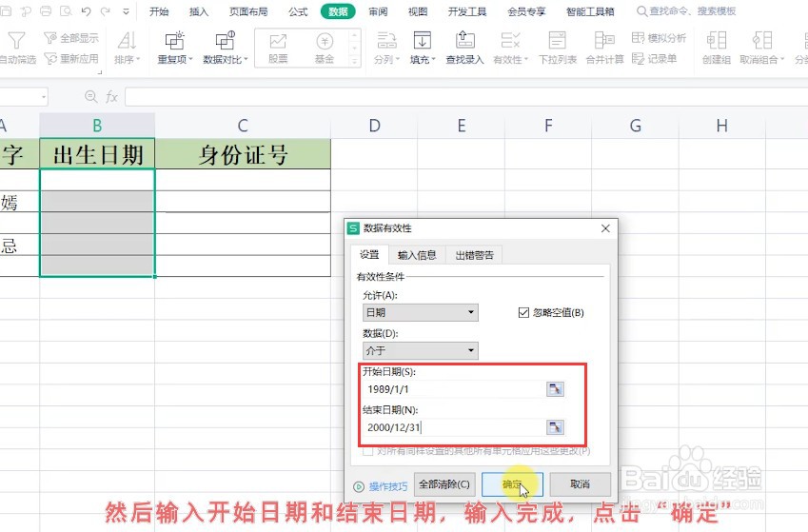
Task: Click the search commands box 查找命令
Action: pos(687,11)
